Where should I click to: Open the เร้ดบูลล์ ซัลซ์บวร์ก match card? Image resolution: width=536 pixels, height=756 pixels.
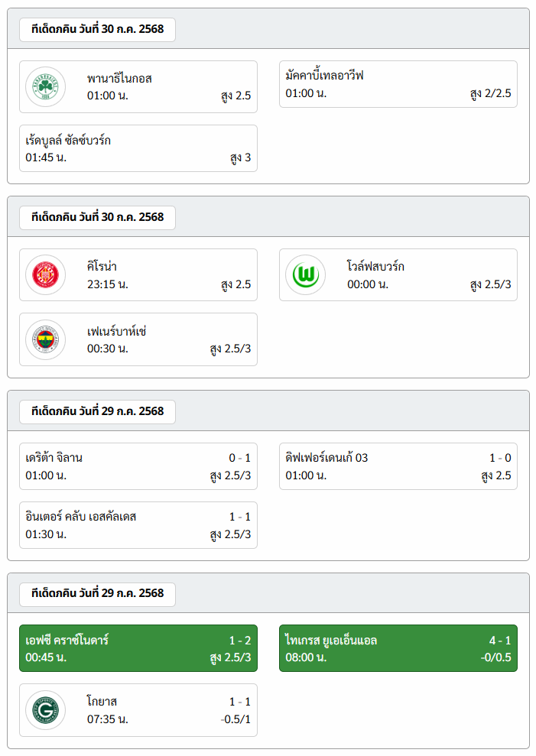coord(138,148)
